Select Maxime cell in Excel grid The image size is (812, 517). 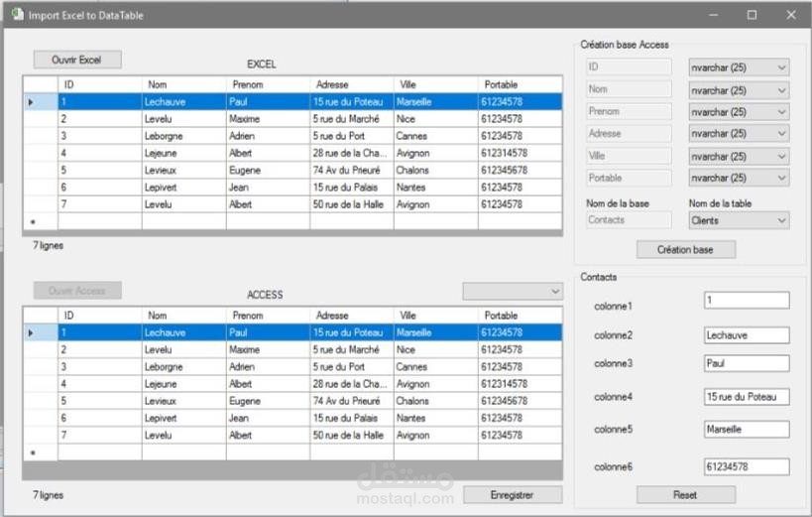click(269, 119)
